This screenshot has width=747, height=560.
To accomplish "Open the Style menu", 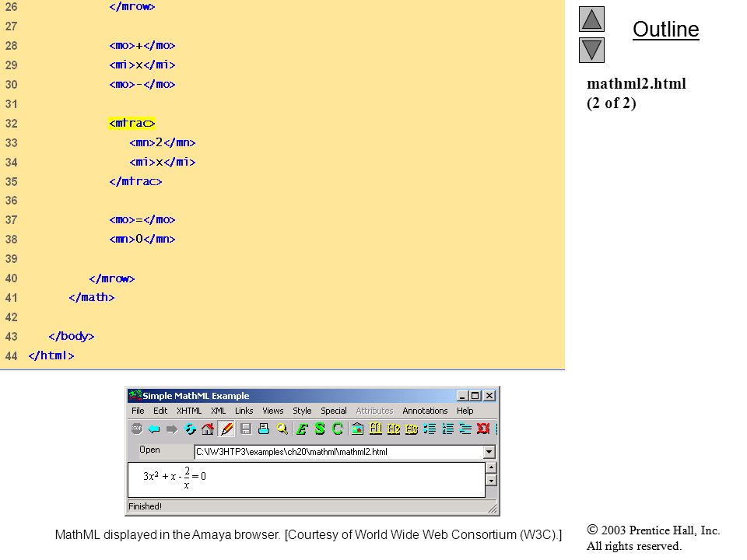I will pyautogui.click(x=302, y=411).
